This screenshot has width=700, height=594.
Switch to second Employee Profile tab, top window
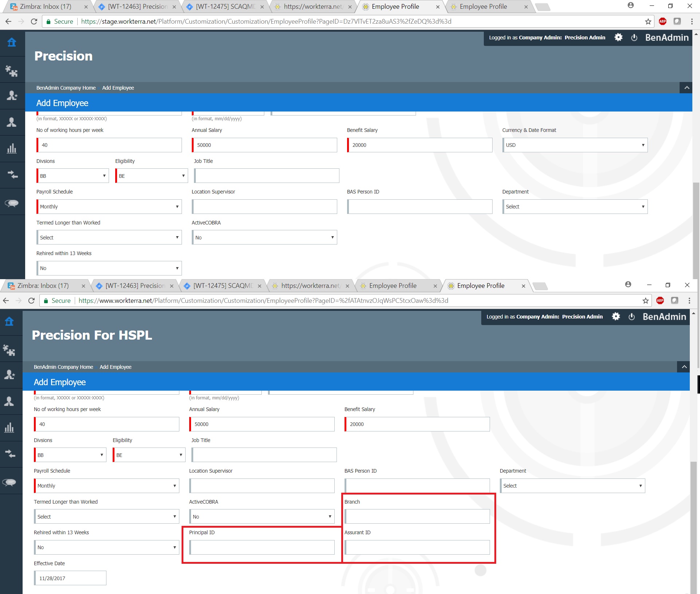click(x=489, y=7)
